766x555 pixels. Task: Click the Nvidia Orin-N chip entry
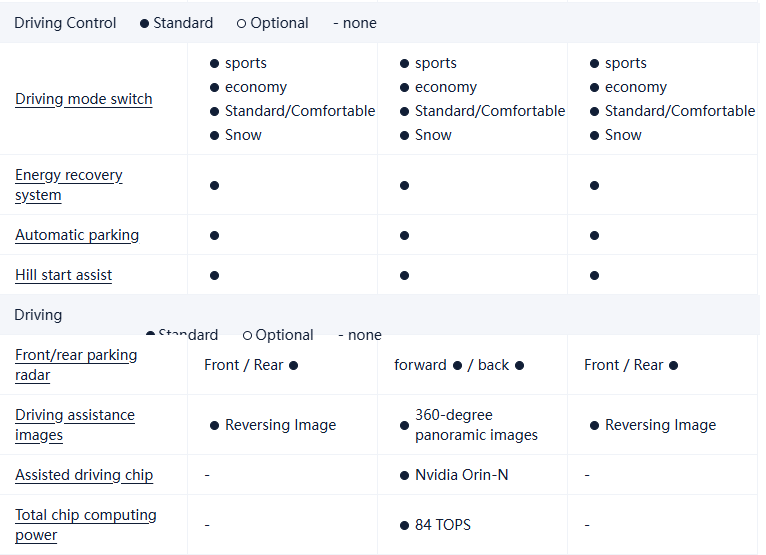click(461, 475)
